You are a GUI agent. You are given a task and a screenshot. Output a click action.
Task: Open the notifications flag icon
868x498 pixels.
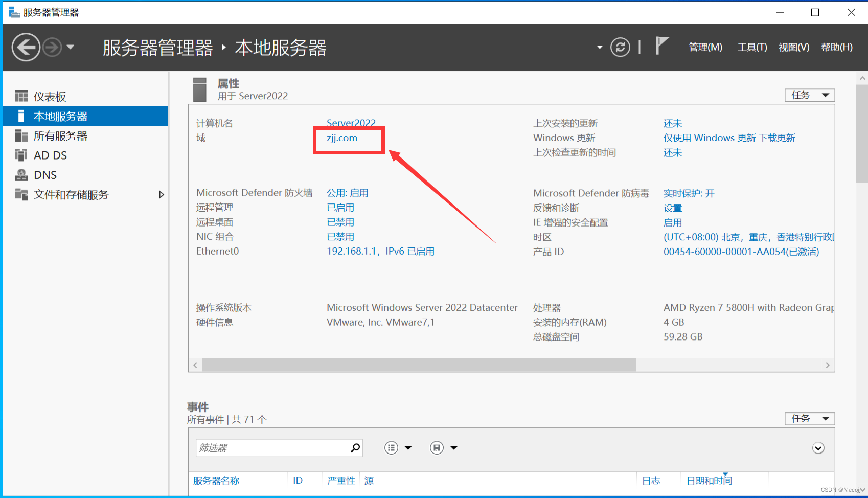[x=662, y=46]
